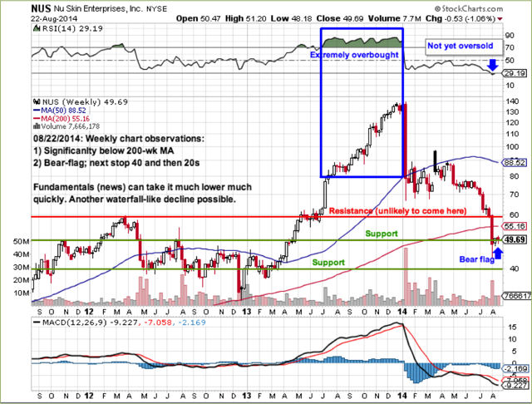Click the 88.52 price tag on the right axis
532x404 pixels.
tap(515, 163)
